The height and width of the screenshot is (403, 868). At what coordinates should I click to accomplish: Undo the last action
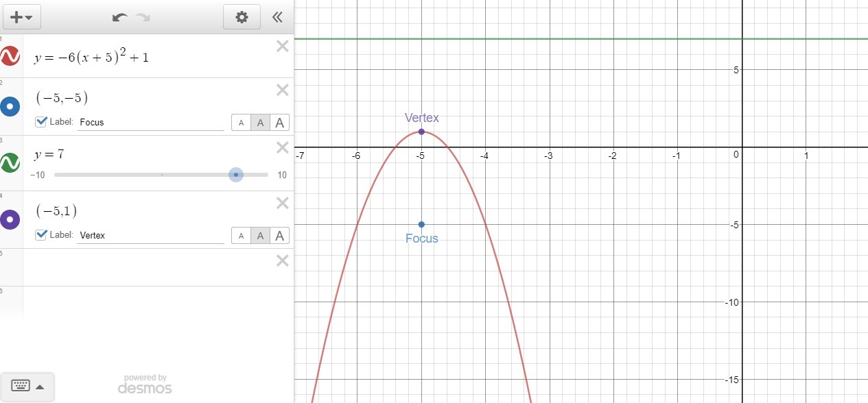[x=120, y=17]
